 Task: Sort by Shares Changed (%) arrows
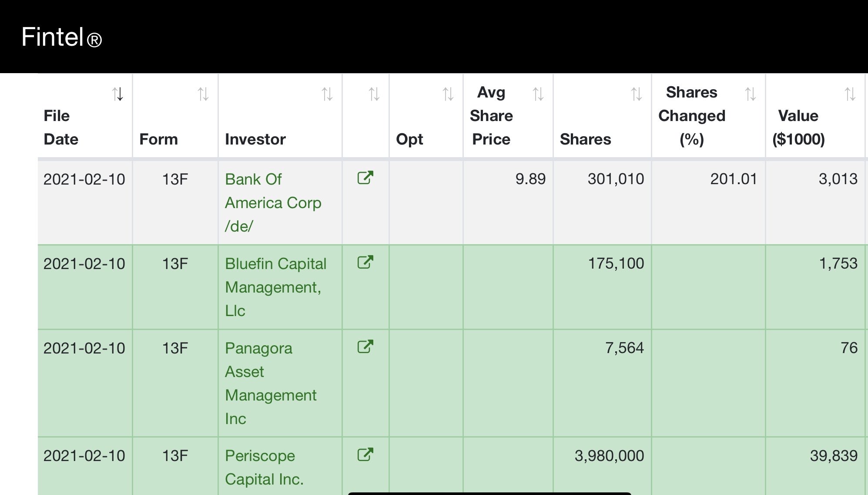pyautogui.click(x=751, y=94)
